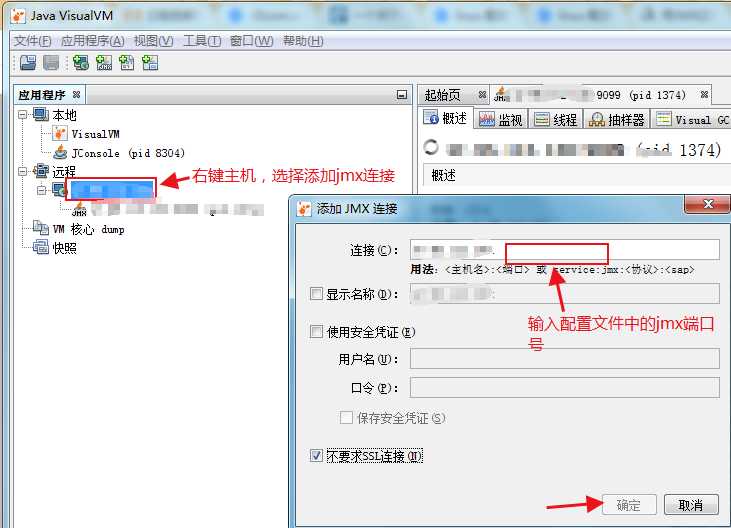Click the 概述 section header
The image size is (731, 528).
(444, 176)
